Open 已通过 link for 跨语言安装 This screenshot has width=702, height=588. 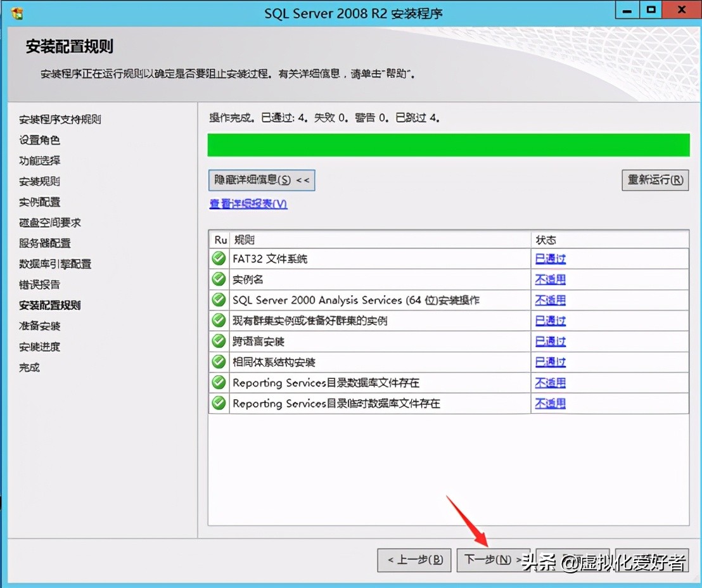coord(550,342)
